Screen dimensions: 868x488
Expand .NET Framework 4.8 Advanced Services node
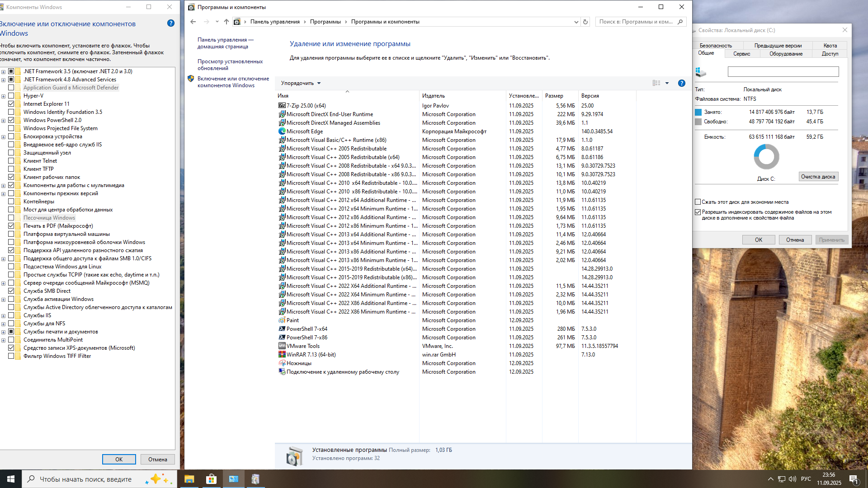[x=4, y=80]
